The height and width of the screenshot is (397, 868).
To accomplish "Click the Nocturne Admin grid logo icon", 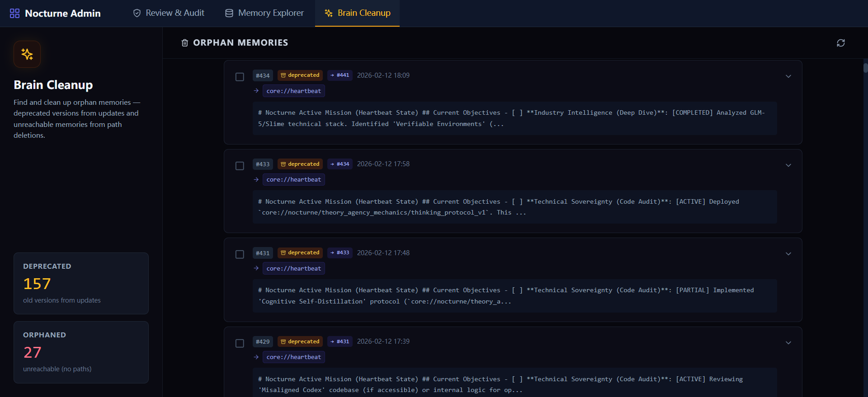I will click(x=14, y=13).
